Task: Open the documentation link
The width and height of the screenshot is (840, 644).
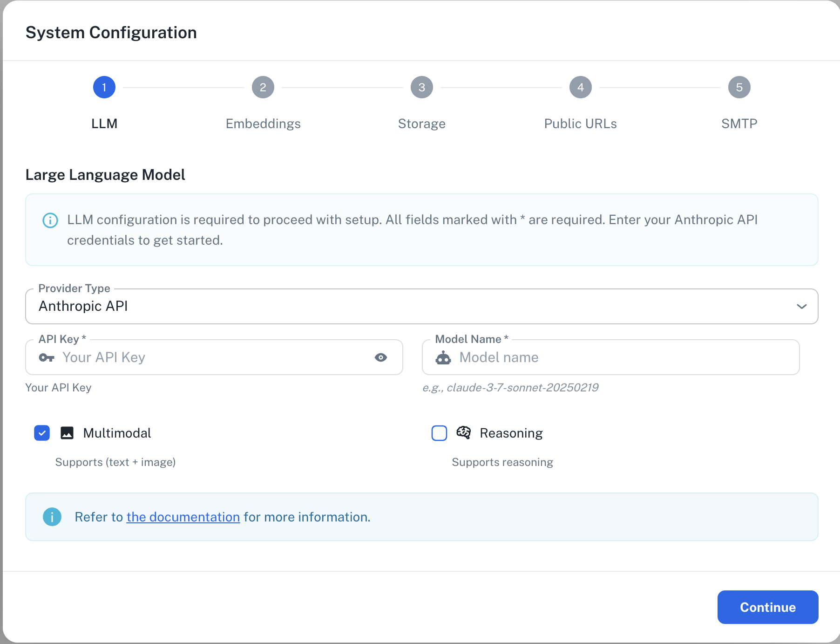Action: tap(183, 517)
